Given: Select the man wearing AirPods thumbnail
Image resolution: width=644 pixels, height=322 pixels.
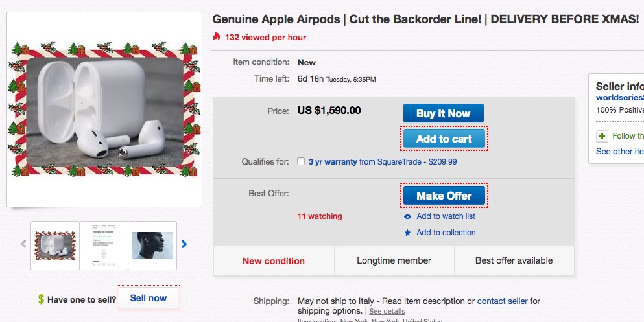Looking at the screenshot, I should coord(152,245).
